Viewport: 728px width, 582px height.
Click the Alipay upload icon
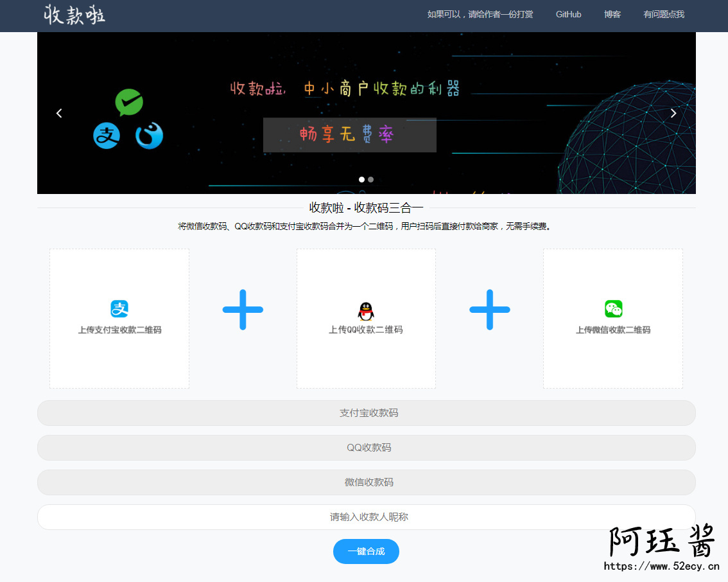[x=119, y=309]
